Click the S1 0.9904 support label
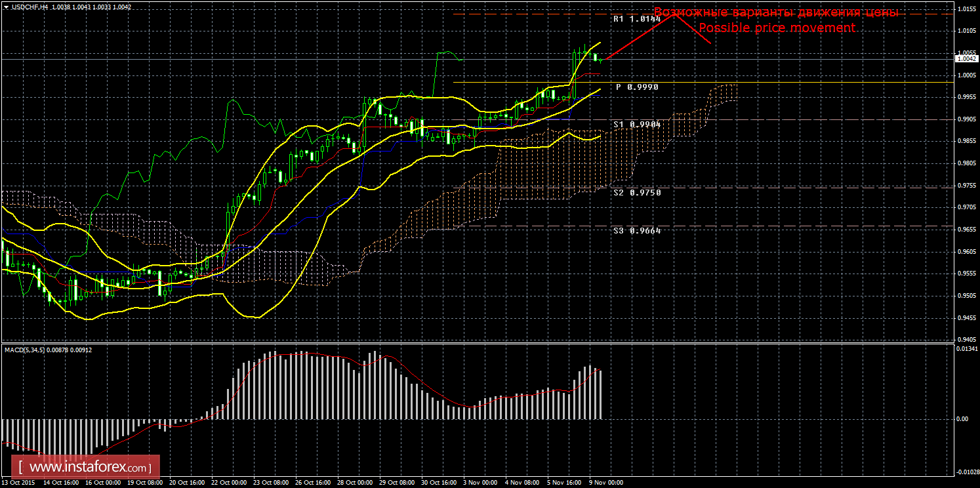Viewport: 980px width, 488px height. pos(637,124)
